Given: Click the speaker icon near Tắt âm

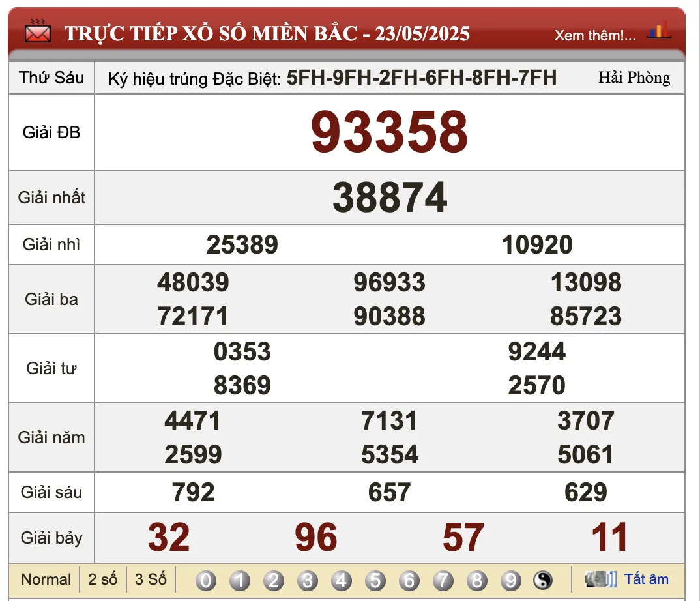Looking at the screenshot, I should click(x=600, y=579).
